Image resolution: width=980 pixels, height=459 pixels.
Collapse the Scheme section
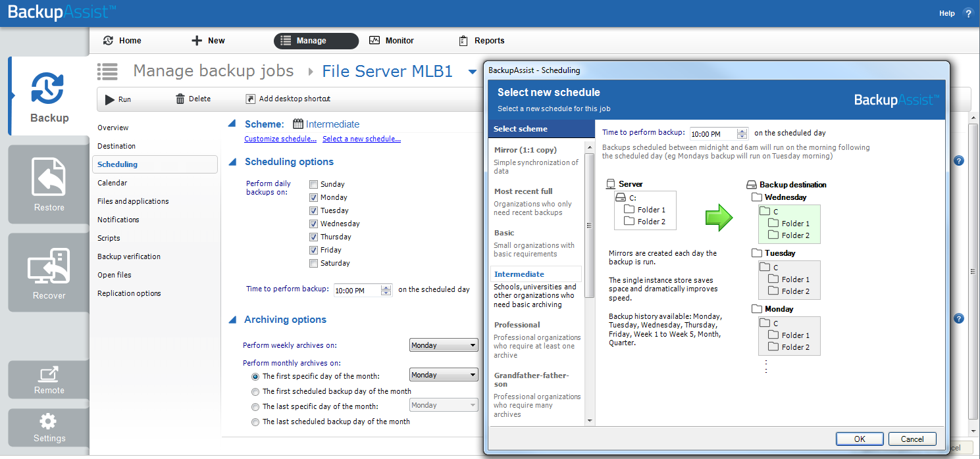pyautogui.click(x=232, y=124)
